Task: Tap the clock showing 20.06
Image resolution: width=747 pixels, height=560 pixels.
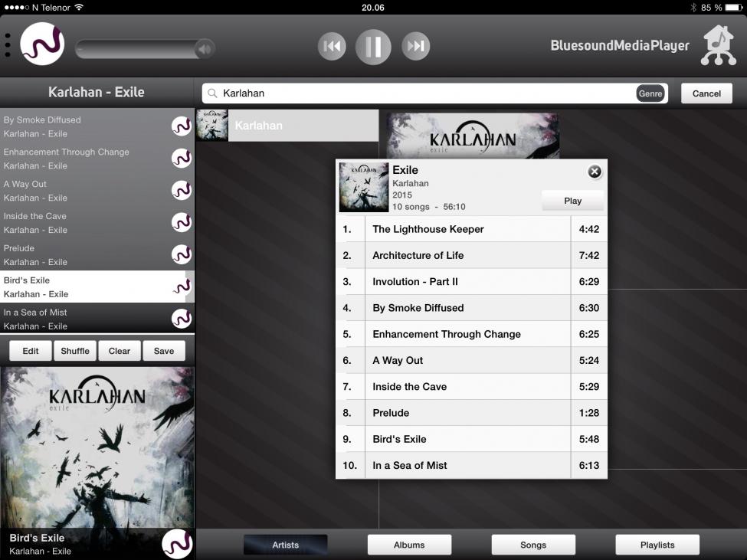Action: click(373, 8)
